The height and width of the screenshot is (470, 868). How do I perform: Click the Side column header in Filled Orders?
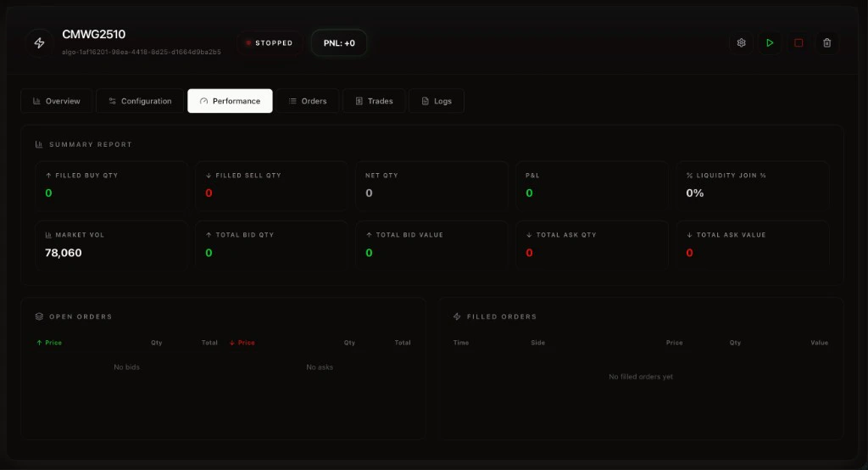pyautogui.click(x=538, y=343)
